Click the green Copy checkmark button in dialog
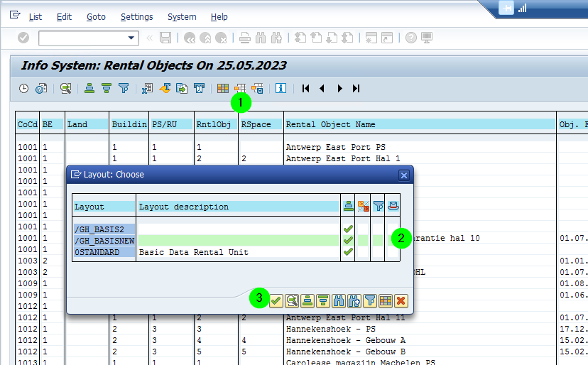The width and height of the screenshot is (588, 365). point(276,301)
